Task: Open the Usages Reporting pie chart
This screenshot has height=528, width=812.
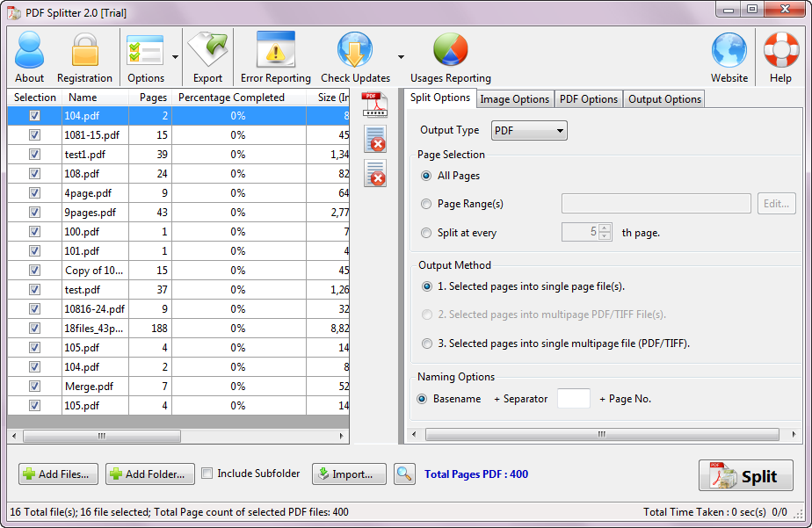Action: (x=450, y=52)
